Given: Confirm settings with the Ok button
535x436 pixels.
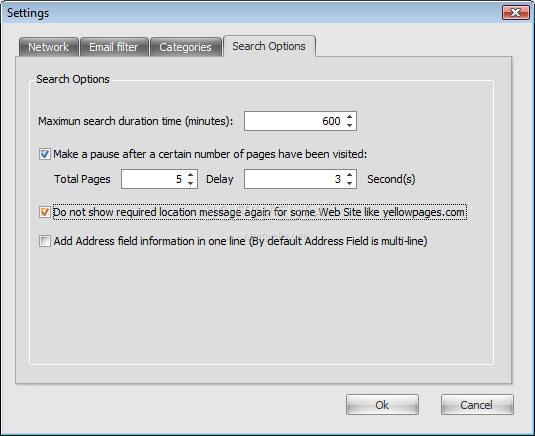Looking at the screenshot, I should (382, 405).
